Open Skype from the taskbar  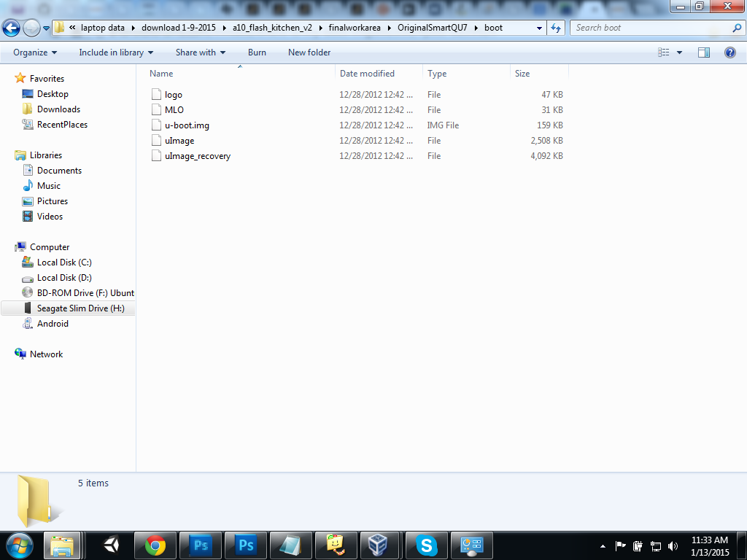pyautogui.click(x=426, y=545)
